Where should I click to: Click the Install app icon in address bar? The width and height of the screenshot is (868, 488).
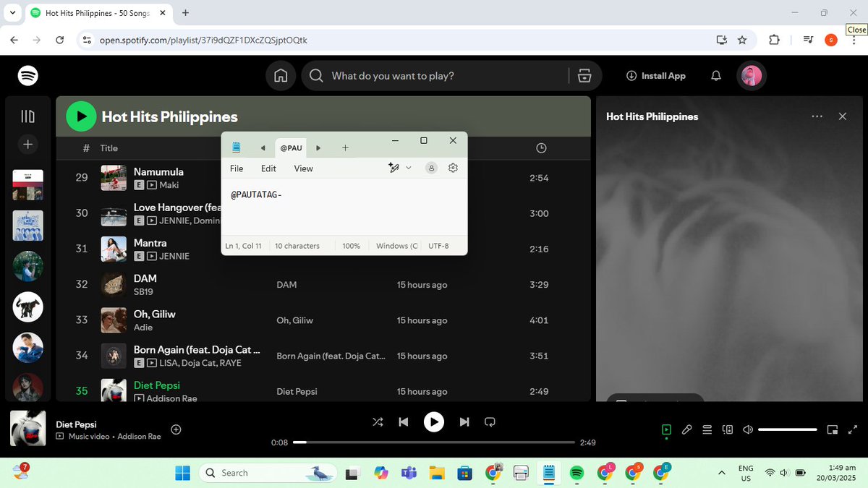pos(721,40)
